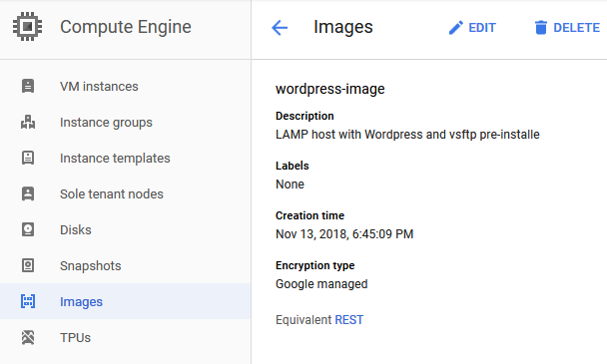Click the pencil edit icon
The image size is (607, 364).
455,28
